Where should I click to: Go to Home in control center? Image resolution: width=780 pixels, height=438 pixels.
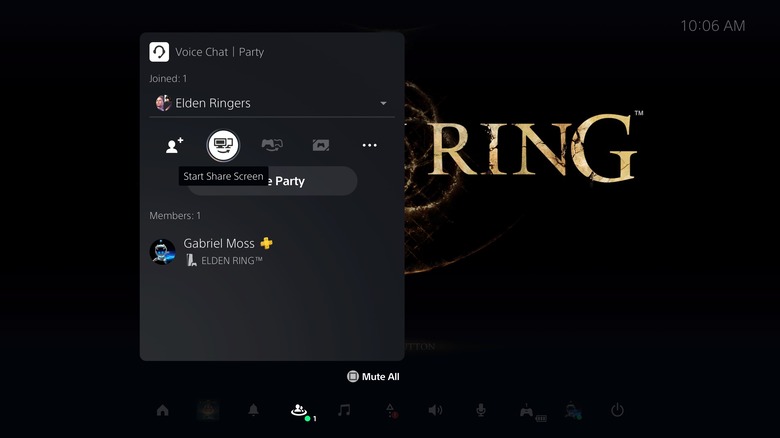point(162,410)
